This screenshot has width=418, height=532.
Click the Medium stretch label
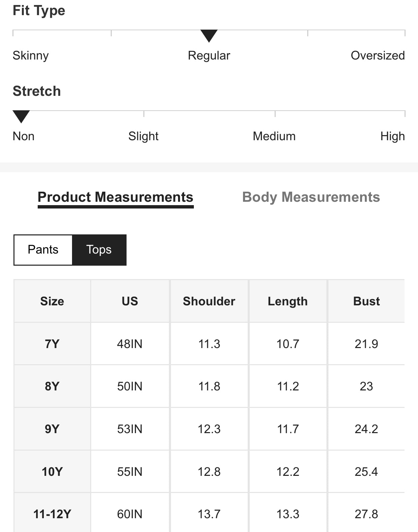tap(274, 136)
